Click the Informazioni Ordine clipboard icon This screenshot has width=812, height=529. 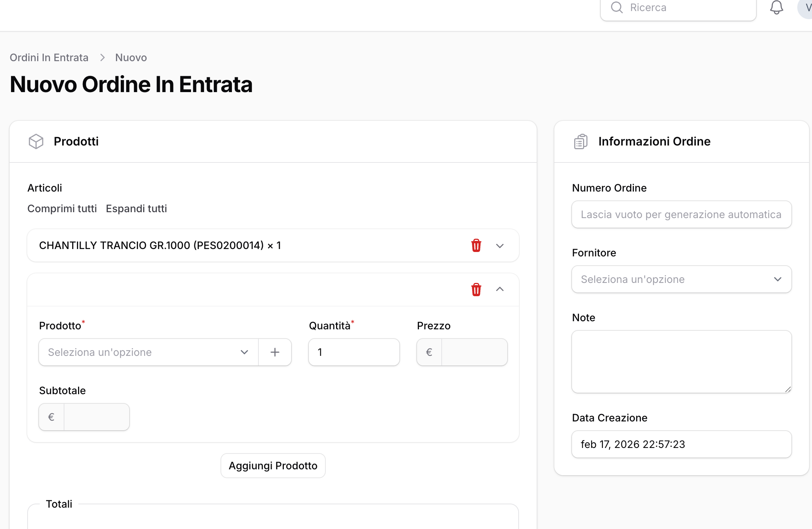coord(580,141)
